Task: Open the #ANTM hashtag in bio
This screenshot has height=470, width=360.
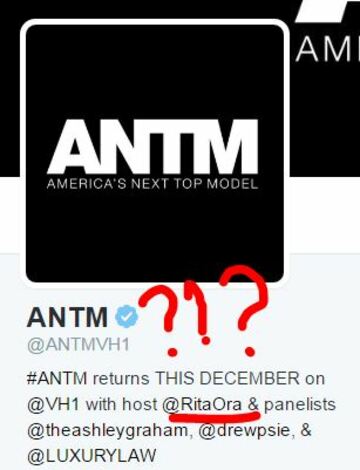Action: [x=57, y=379]
